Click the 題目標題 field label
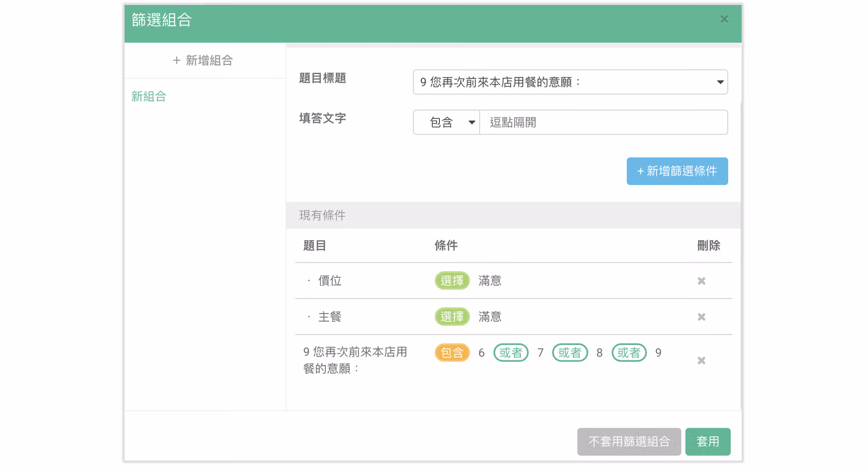This screenshot has width=868, height=466. (322, 78)
